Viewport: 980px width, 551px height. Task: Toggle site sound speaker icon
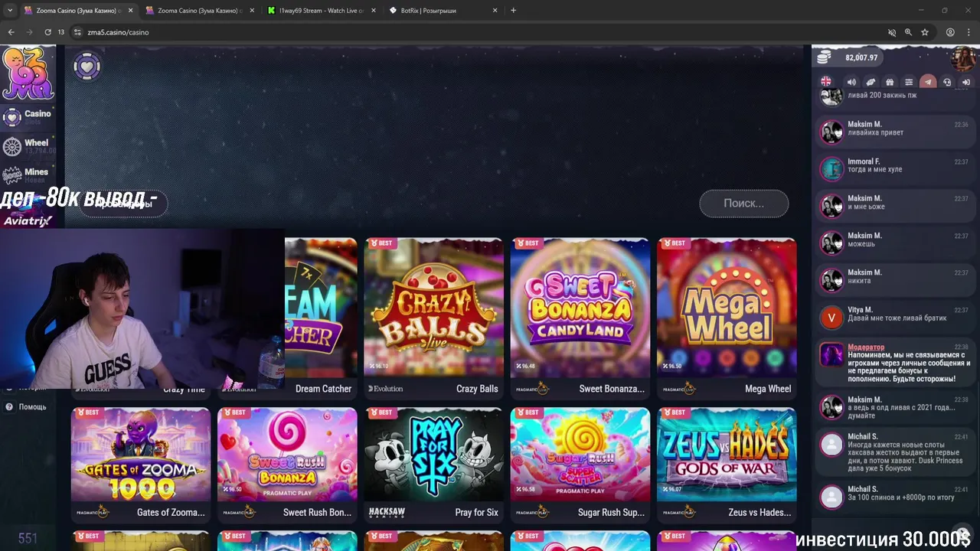tap(851, 82)
